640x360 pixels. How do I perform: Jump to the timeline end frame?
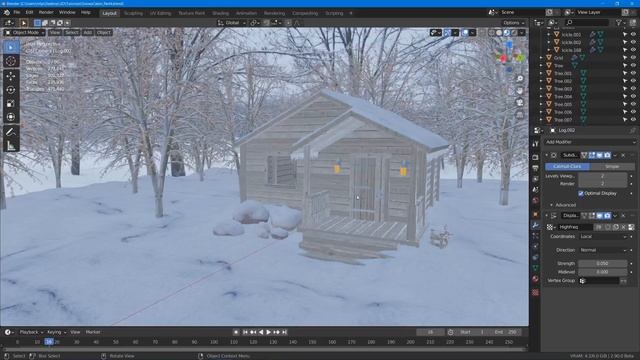coord(284,332)
